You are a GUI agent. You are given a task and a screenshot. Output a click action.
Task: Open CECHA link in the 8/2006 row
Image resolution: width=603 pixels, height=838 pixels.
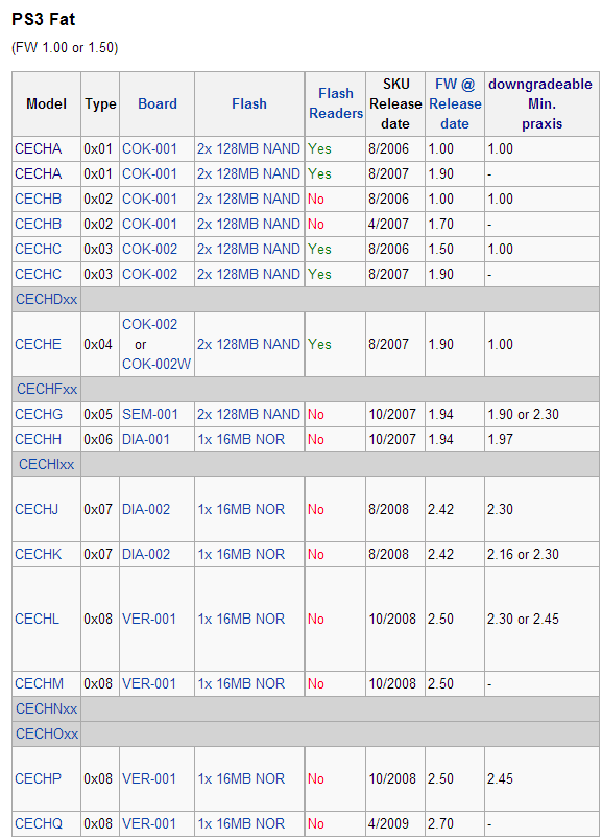[38, 149]
